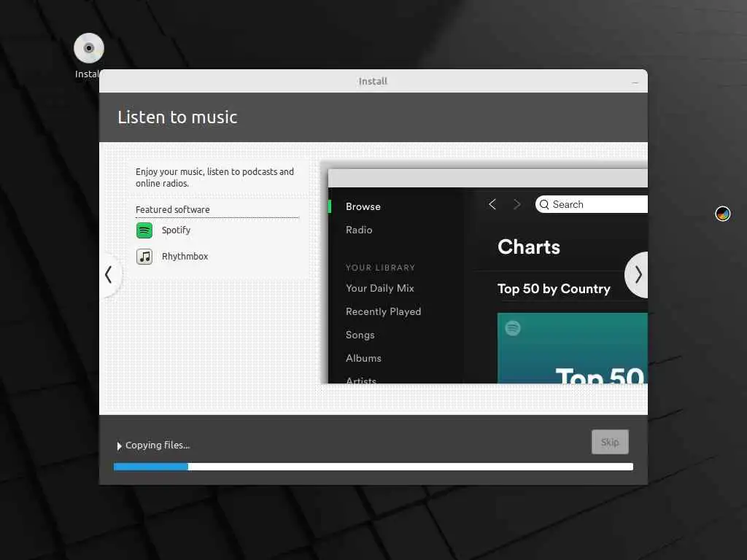Click the 'Listen to music' heading
The height and width of the screenshot is (560, 747).
177,117
